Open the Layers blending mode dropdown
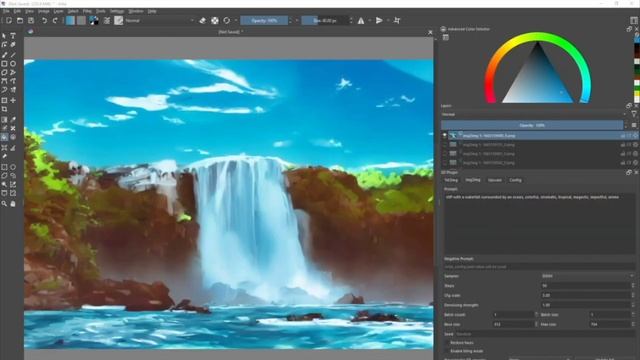The image size is (640, 360). tap(534, 115)
